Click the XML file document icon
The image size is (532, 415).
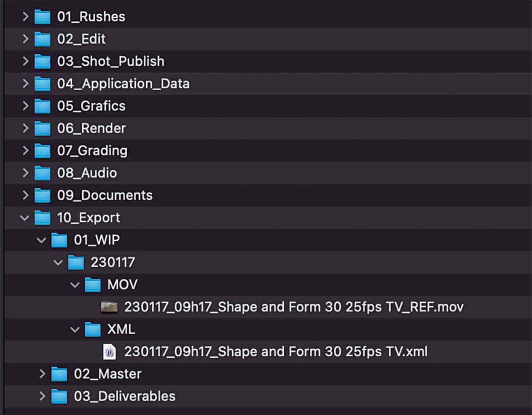(109, 352)
